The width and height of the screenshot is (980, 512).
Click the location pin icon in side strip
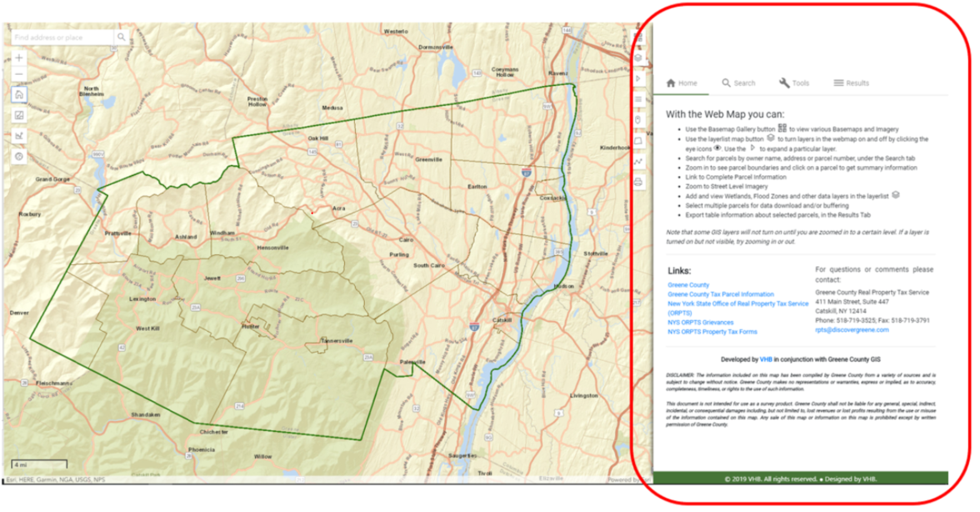pos(638,120)
